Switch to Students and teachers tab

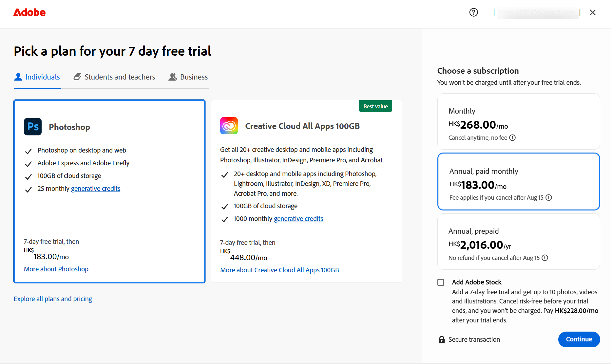(114, 77)
